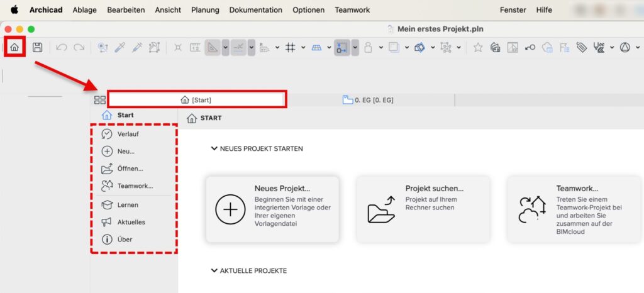Viewport: 644px width, 293px height.
Task: Open the Hilfe menu
Action: tap(544, 10)
